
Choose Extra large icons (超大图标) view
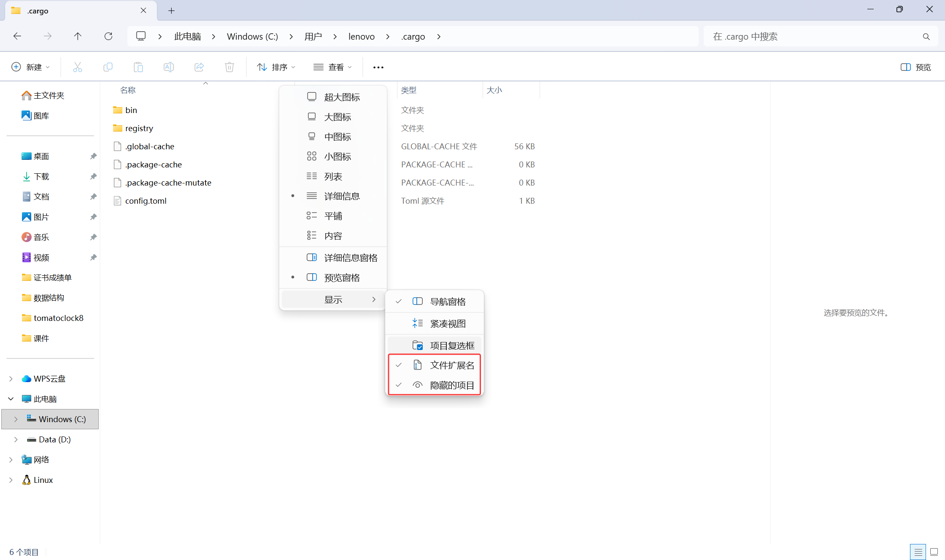[342, 97]
